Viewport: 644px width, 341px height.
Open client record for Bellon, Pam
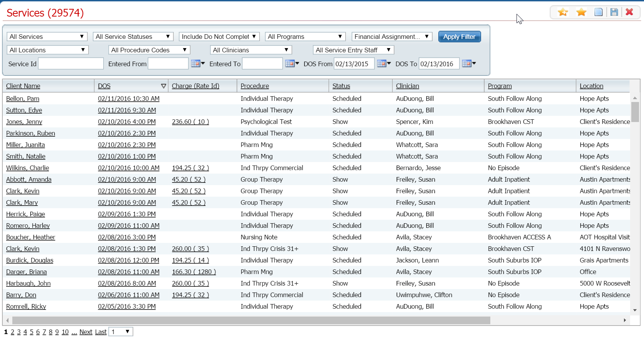(23, 99)
